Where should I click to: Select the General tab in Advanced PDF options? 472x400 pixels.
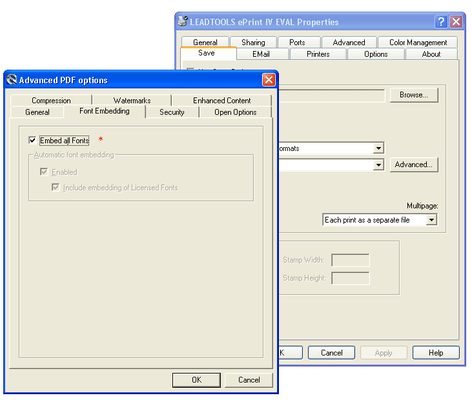[37, 112]
